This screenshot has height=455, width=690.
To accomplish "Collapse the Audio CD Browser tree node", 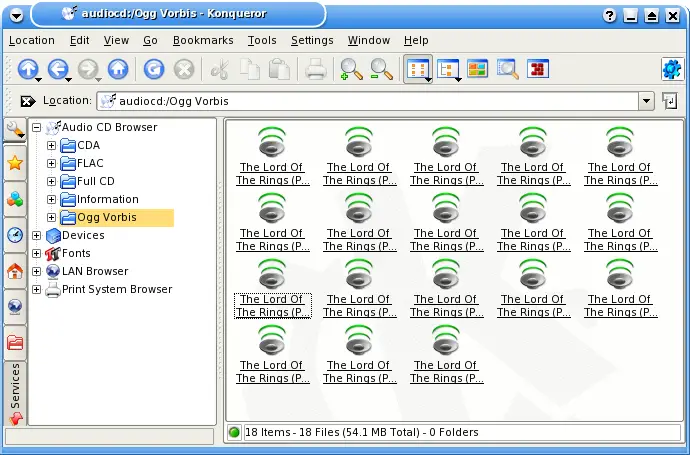I will [x=37, y=128].
